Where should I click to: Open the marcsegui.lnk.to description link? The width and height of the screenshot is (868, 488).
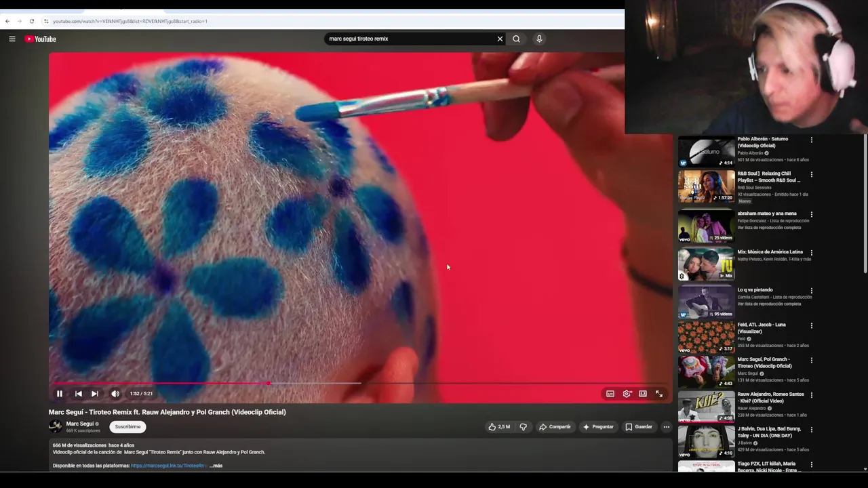pos(169,466)
